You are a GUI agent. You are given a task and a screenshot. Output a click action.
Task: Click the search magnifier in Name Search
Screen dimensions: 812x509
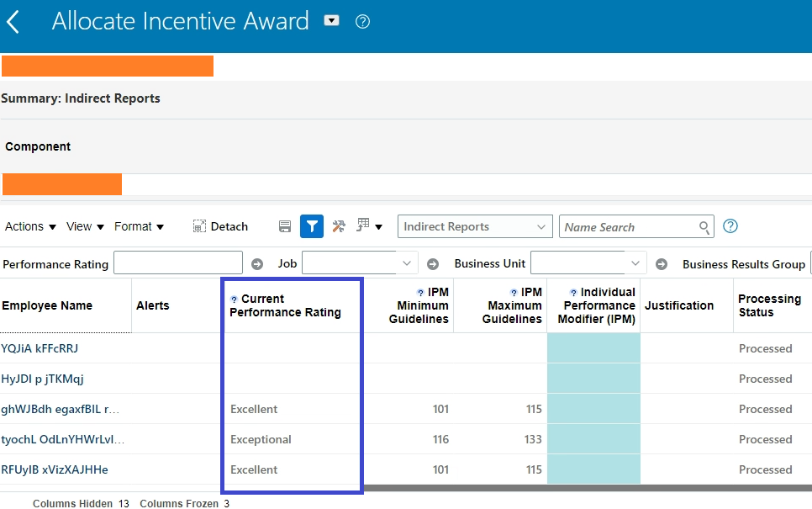click(x=704, y=226)
